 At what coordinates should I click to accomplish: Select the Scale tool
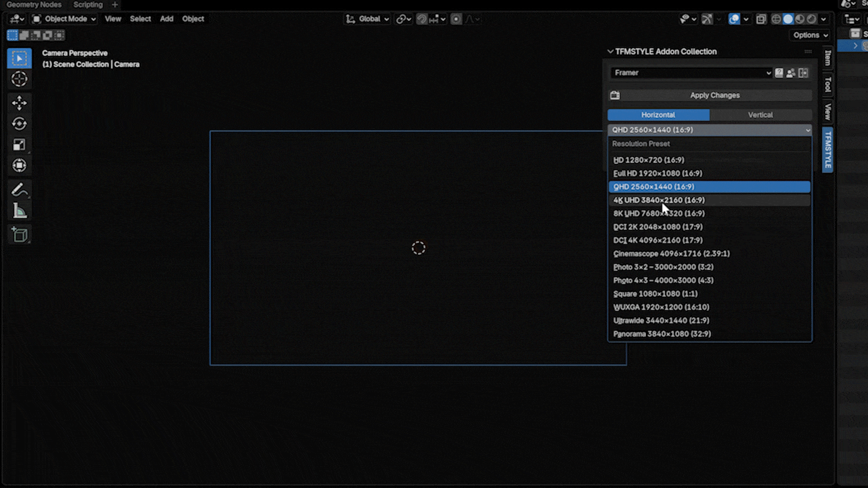(x=19, y=145)
